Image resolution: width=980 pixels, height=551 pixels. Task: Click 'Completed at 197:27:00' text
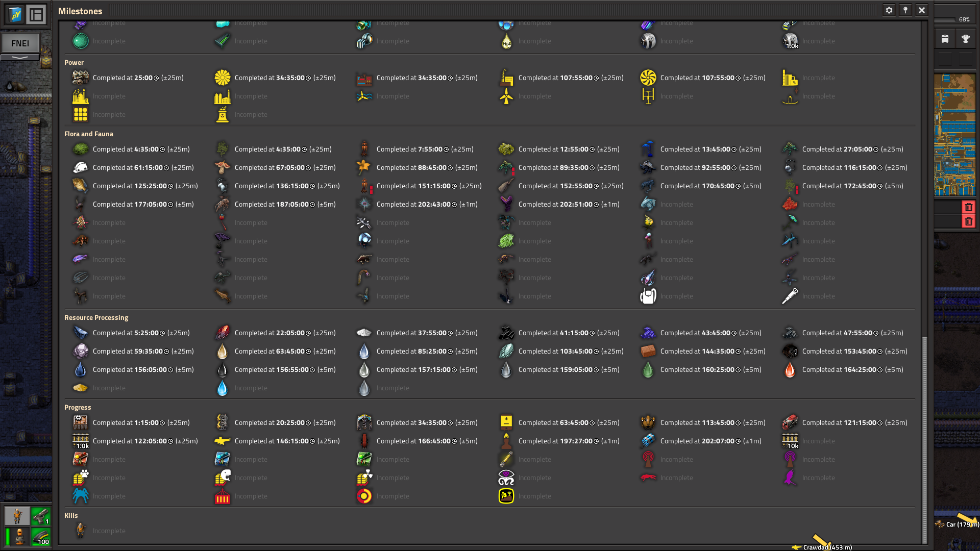pos(555,441)
